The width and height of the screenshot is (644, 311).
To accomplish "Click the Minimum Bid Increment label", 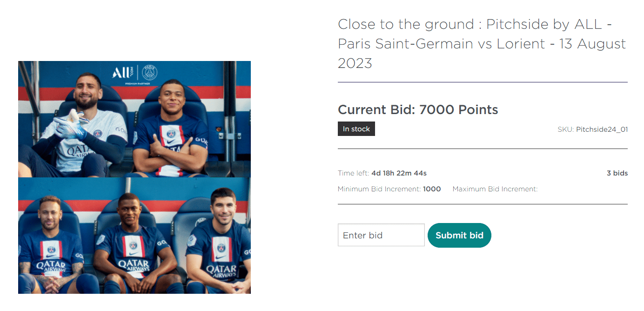I will pos(379,189).
